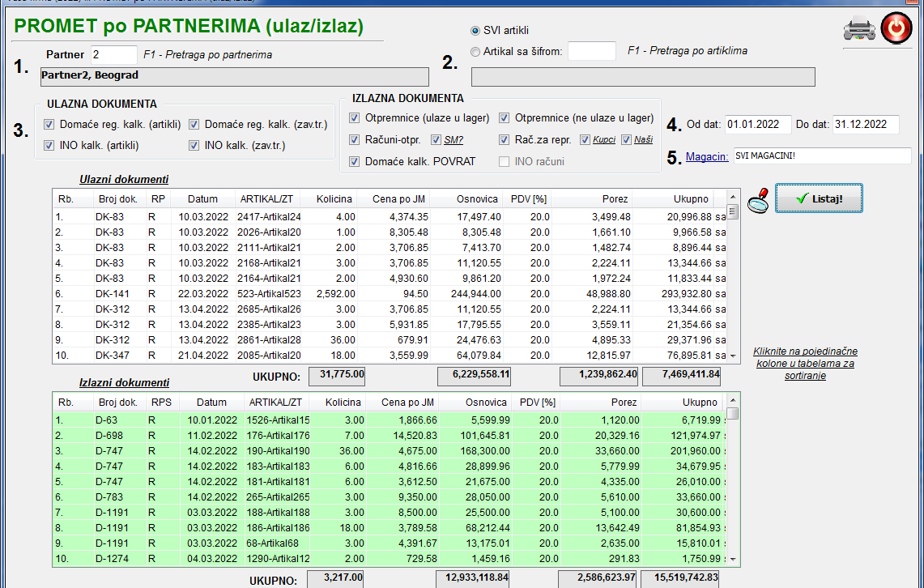Image resolution: width=924 pixels, height=588 pixels.
Task: Toggle the Naši checkbox
Action: coord(627,139)
